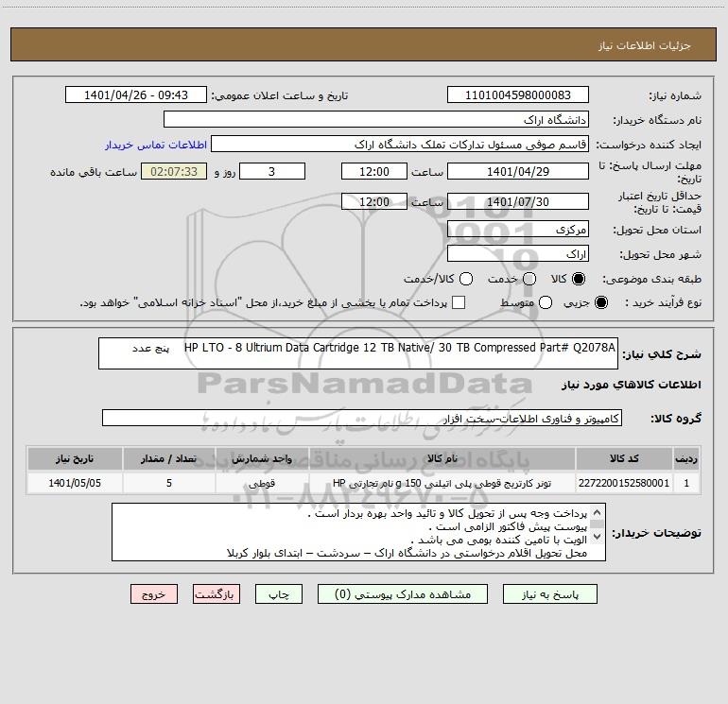The width and height of the screenshot is (728, 704).
Task: Click the استان محل تحویل field مرکزی
Action: click(518, 230)
